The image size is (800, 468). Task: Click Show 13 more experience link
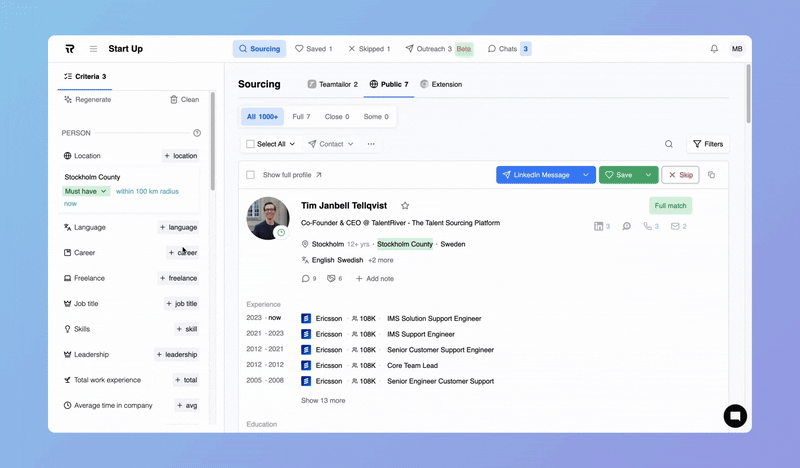tap(323, 401)
